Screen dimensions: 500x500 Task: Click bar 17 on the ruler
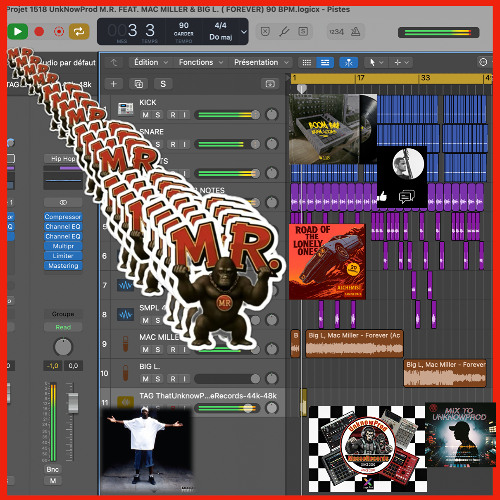[360, 78]
